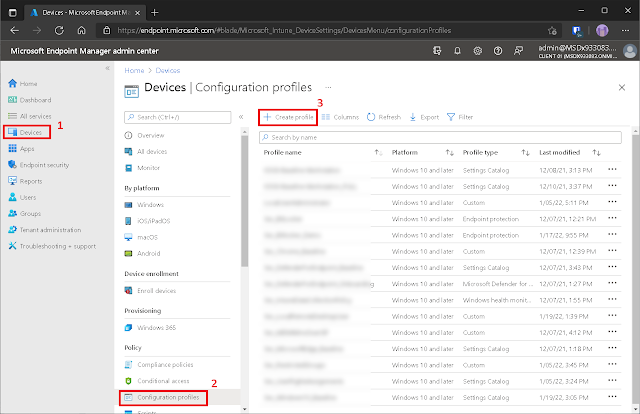Select Android under By platform
Image resolution: width=640 pixels, height=414 pixels.
142,254
